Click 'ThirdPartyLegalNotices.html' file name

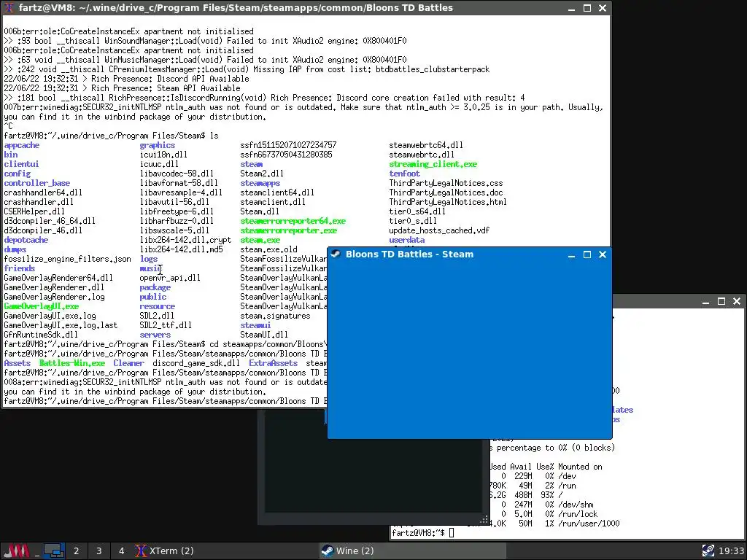click(x=448, y=202)
